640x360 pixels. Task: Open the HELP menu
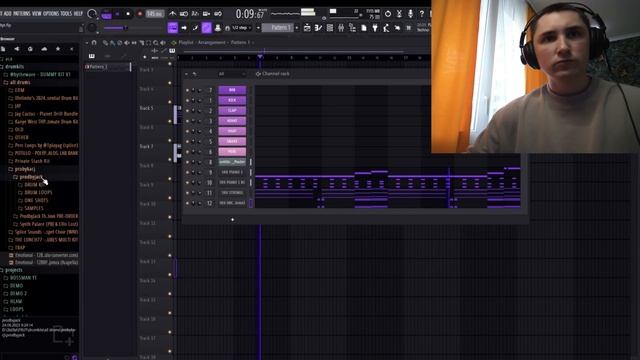point(78,13)
